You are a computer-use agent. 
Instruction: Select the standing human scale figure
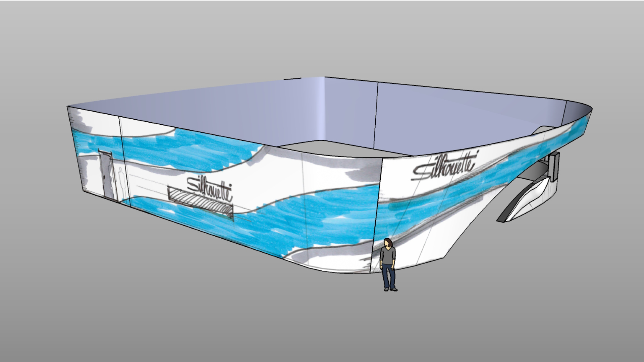tap(388, 264)
